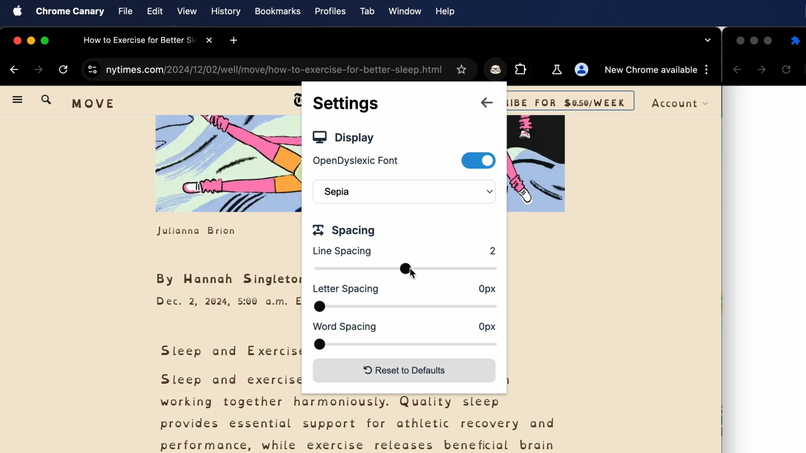Select the 'How to Exercise for Better Sleep' tab
This screenshot has width=806, height=453.
[x=139, y=40]
